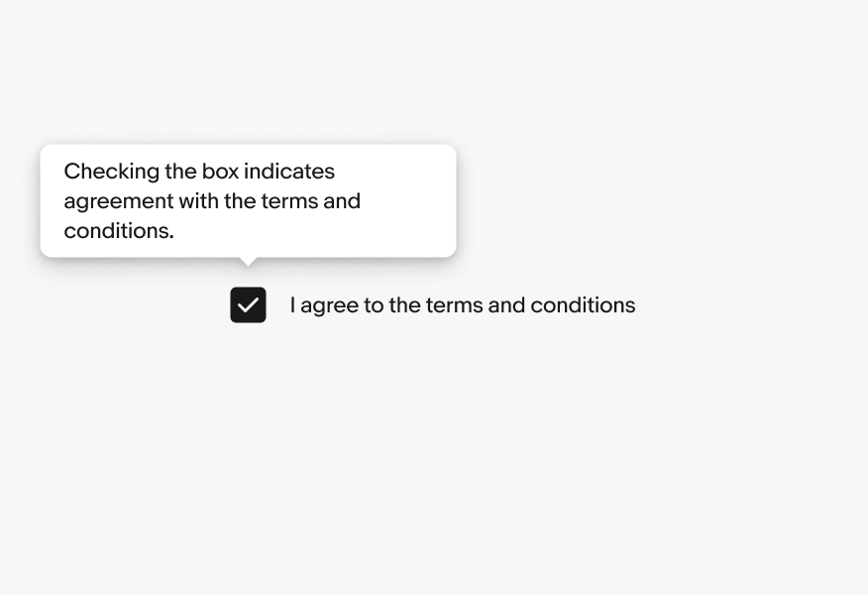Click the tooltip's downward pointer arrow

pos(249,262)
